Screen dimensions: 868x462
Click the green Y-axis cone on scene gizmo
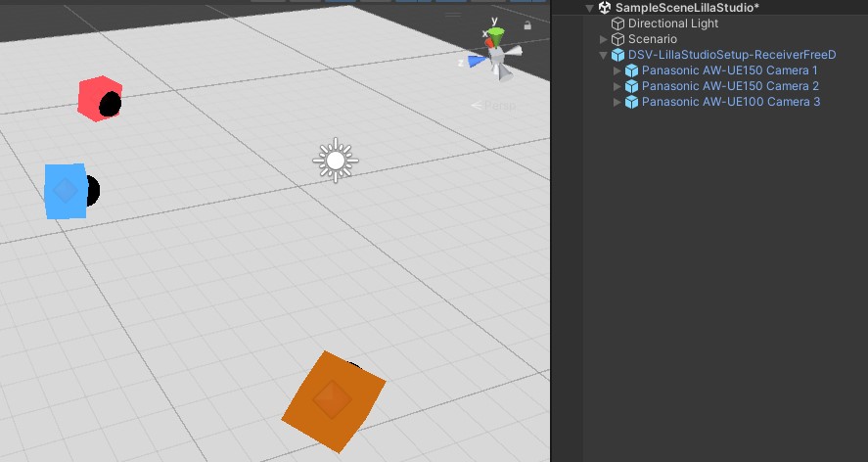pyautogui.click(x=497, y=37)
